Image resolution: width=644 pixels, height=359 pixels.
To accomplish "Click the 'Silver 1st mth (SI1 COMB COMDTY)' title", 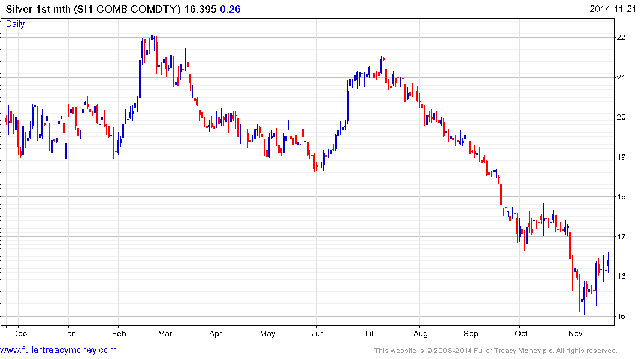I will 93,9.
